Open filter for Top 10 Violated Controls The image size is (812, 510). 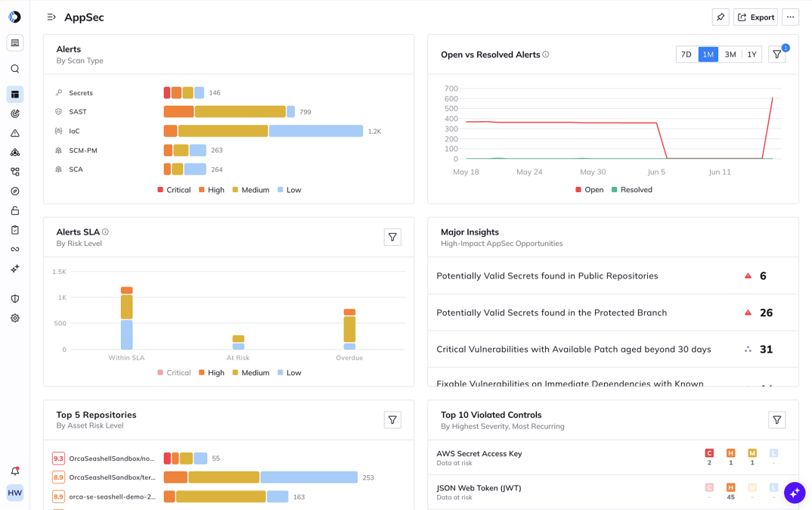point(776,420)
